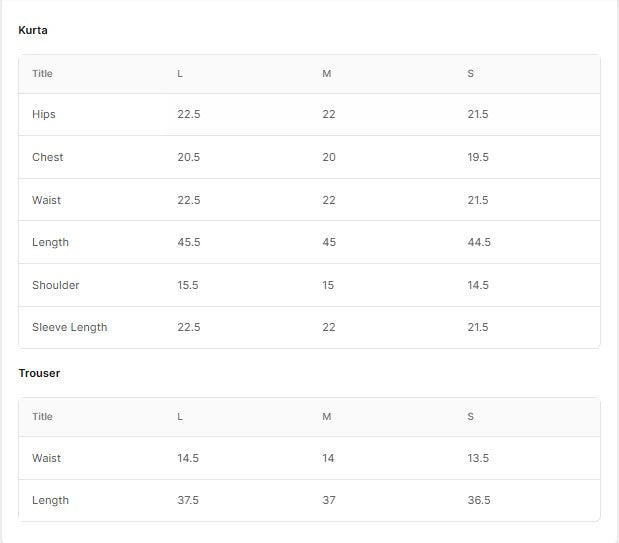Click the Shoulder row label
This screenshot has height=543, width=619.
pyautogui.click(x=55, y=285)
